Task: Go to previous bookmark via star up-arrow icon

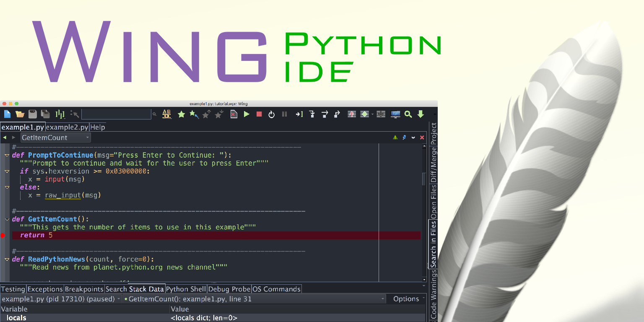Action: point(206,114)
